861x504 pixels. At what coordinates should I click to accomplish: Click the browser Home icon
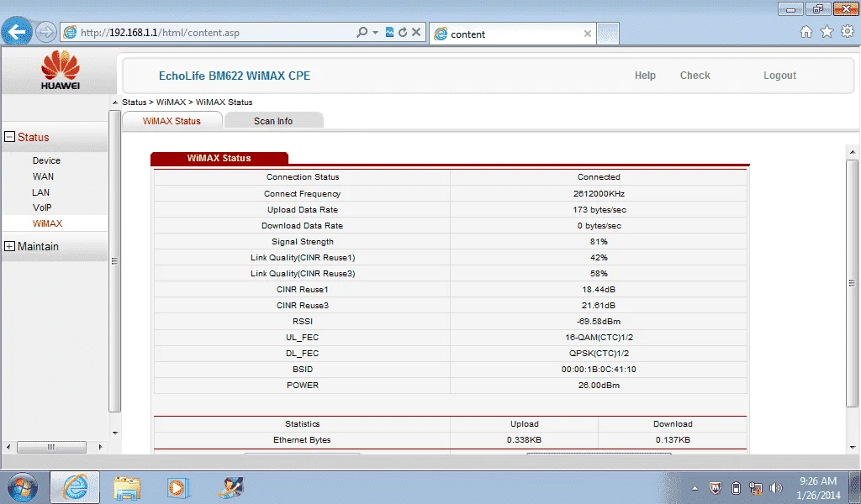pos(806,32)
